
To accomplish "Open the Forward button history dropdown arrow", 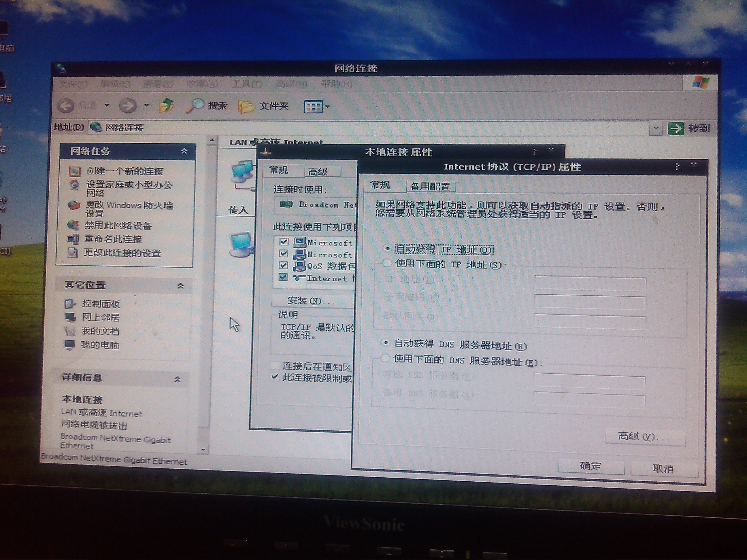I will coord(147,105).
